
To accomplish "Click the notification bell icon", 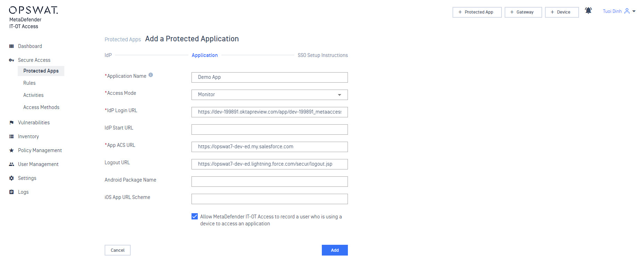I will pyautogui.click(x=588, y=11).
